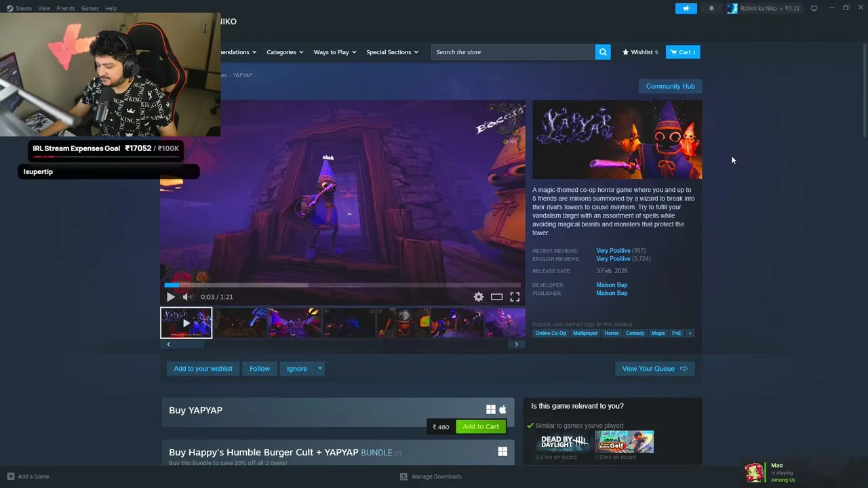Click the Steam logo menu

tap(10, 8)
